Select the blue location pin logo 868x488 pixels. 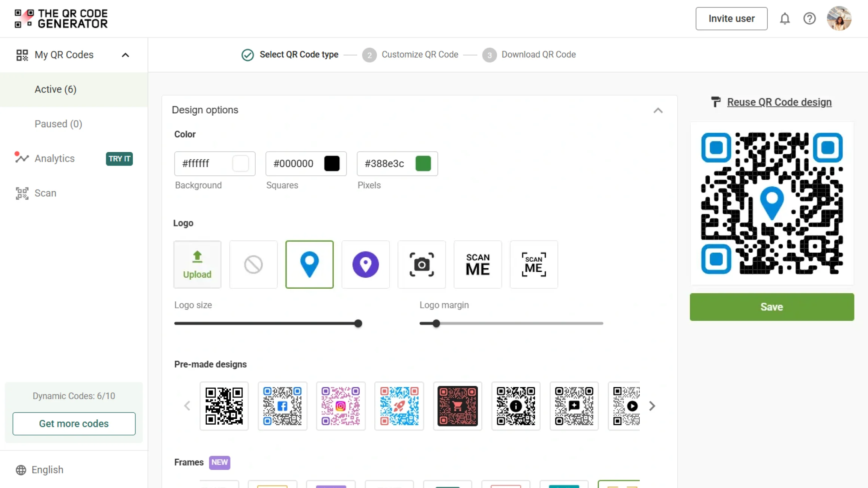pos(309,264)
